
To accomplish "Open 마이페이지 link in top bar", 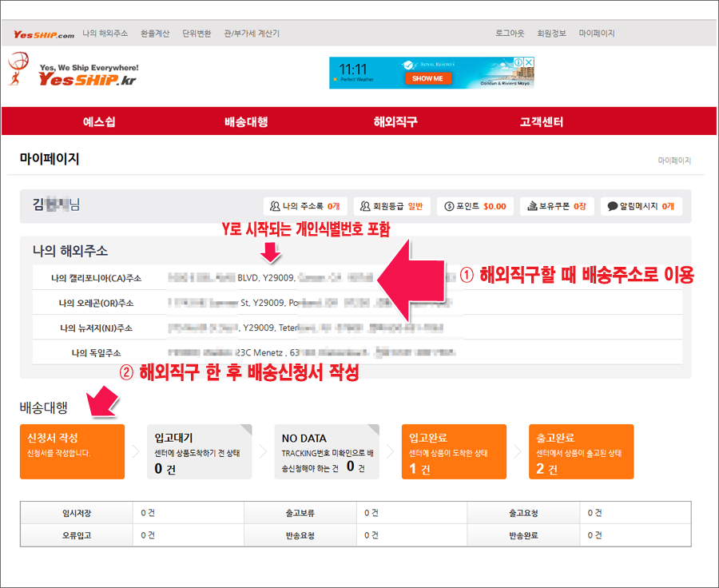I will click(x=597, y=34).
